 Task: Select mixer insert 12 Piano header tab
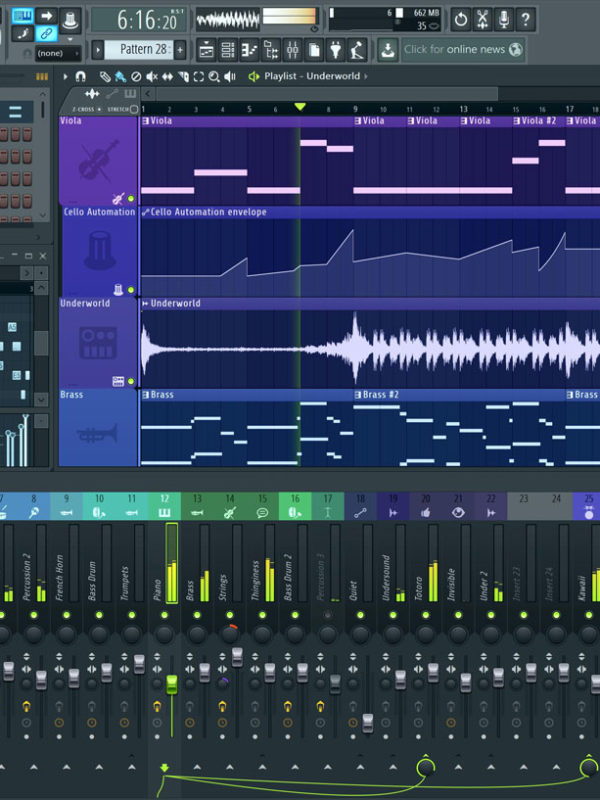coord(164,506)
